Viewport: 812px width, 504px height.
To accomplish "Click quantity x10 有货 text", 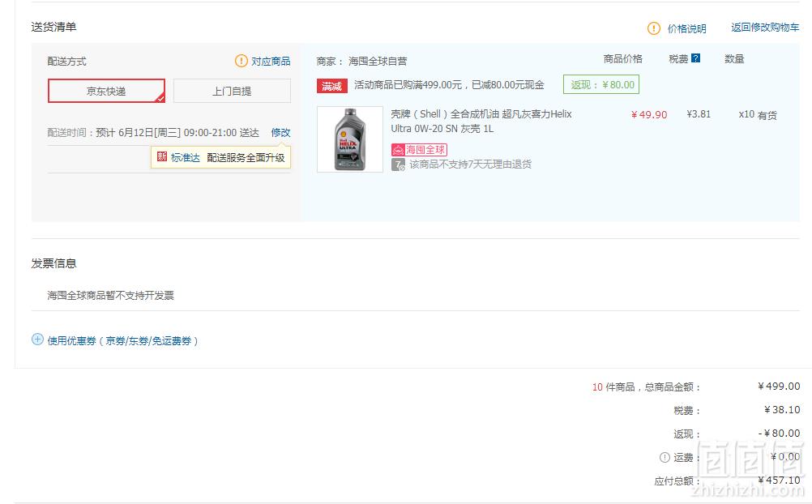I will pos(758,114).
